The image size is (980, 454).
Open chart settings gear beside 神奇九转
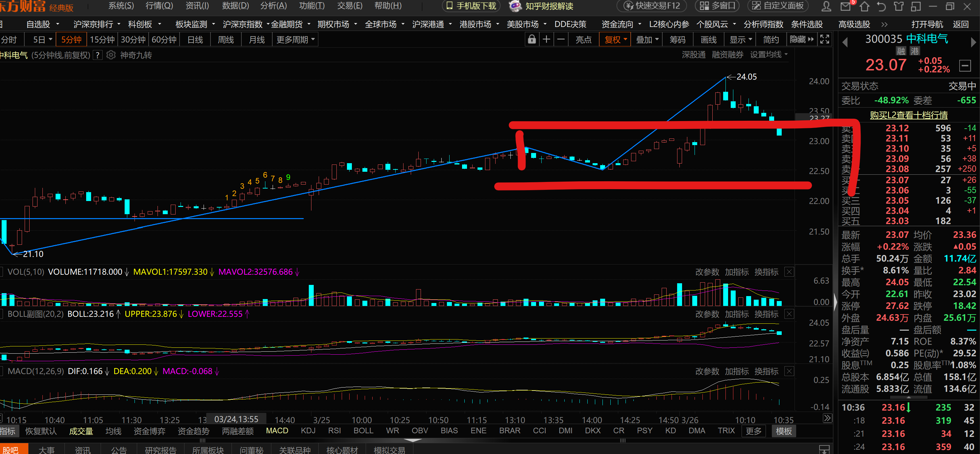[x=111, y=55]
